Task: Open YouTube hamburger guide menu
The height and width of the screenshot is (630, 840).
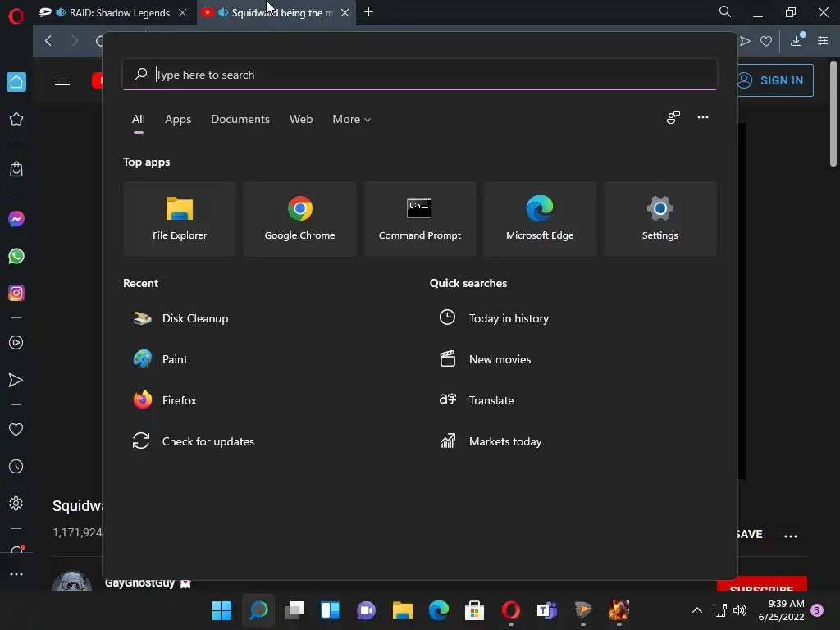Action: [x=62, y=80]
